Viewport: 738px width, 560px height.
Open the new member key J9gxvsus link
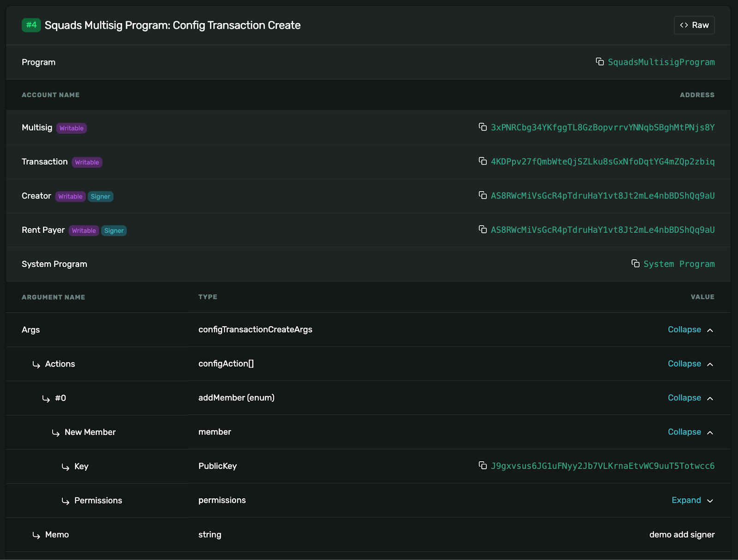[x=602, y=466]
